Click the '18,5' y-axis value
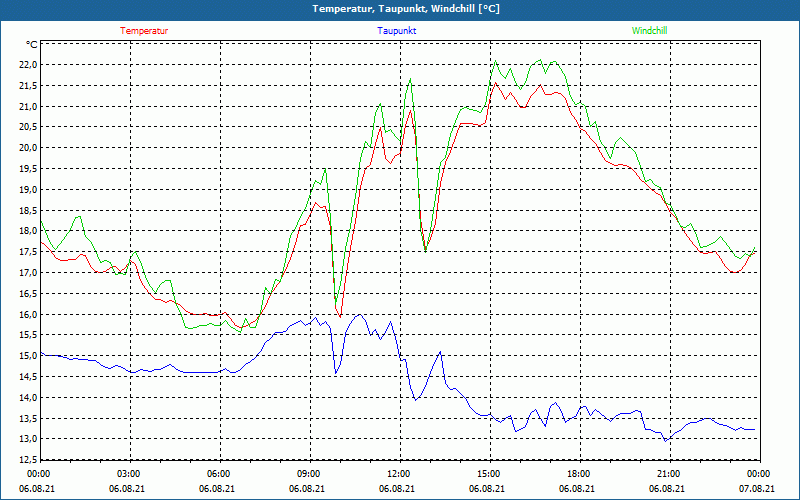This screenshot has width=800, height=500. 28,211
